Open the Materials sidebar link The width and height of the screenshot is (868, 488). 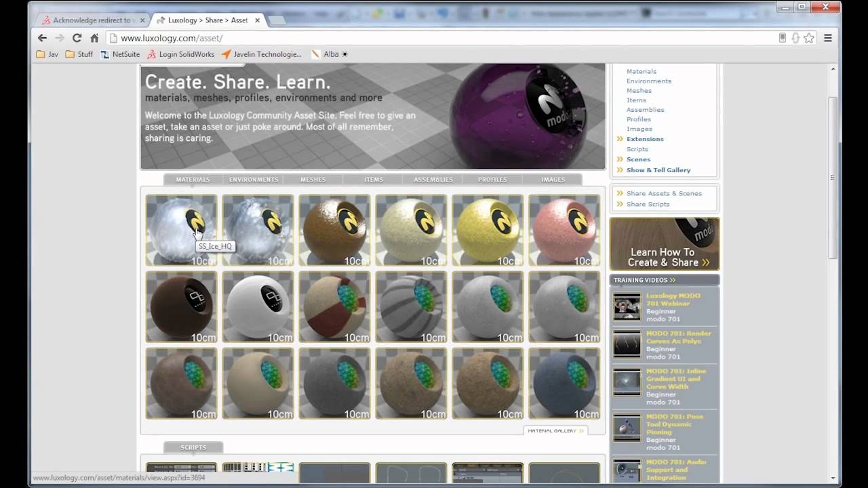[x=641, y=71]
